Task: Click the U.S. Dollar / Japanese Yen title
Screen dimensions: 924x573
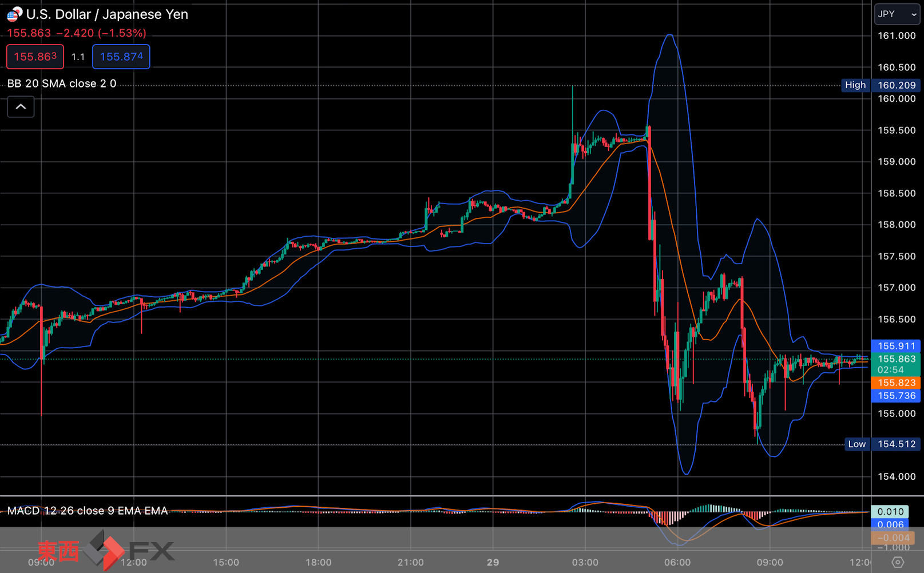Action: (x=107, y=14)
